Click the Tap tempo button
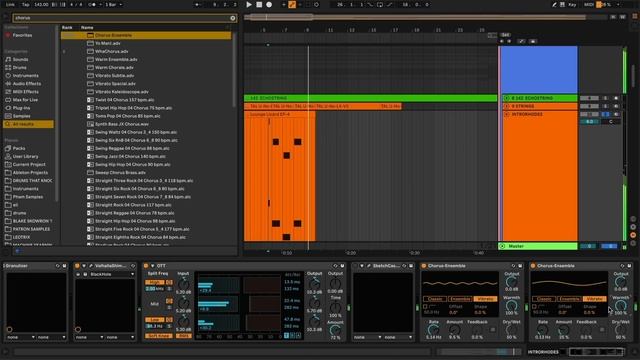The width and height of the screenshot is (640, 360). (25, 4)
